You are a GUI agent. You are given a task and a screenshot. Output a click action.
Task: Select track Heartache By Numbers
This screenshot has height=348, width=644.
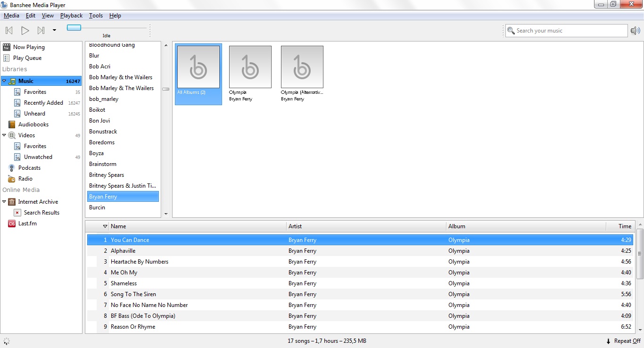pyautogui.click(x=360, y=262)
